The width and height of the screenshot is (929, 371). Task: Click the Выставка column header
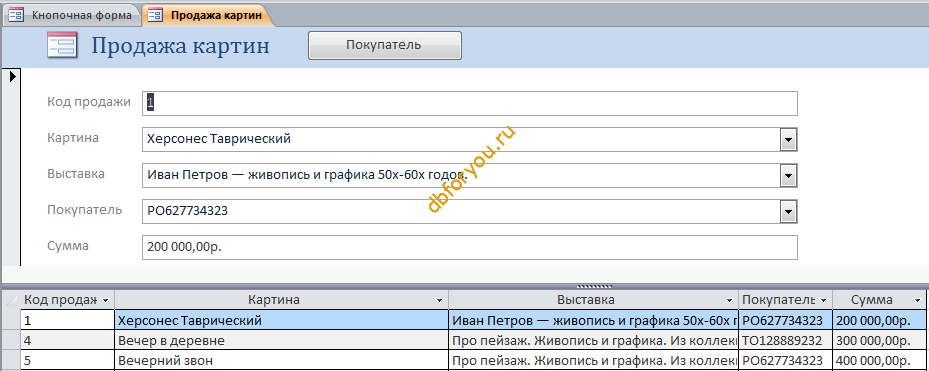pos(594,300)
